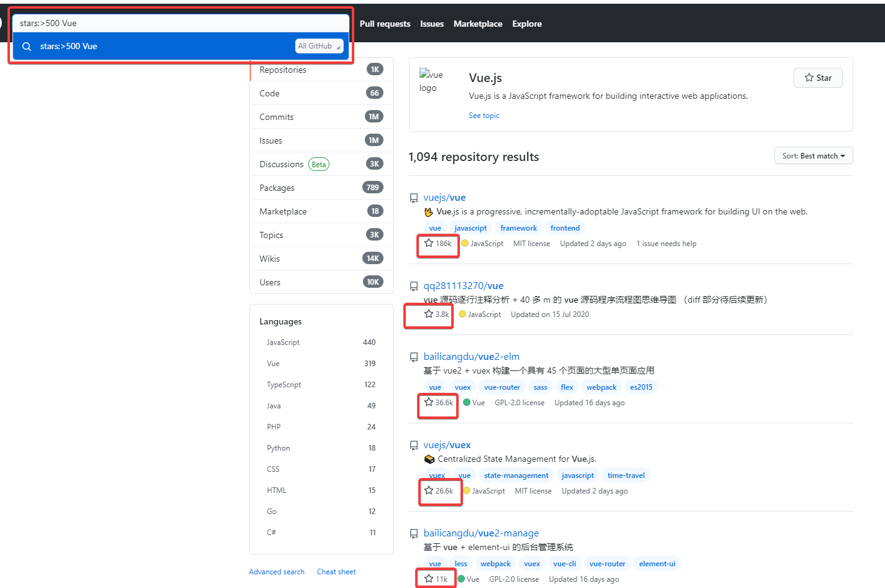This screenshot has width=885, height=588.
Task: Open the vuejs/vue repository
Action: tap(444, 198)
